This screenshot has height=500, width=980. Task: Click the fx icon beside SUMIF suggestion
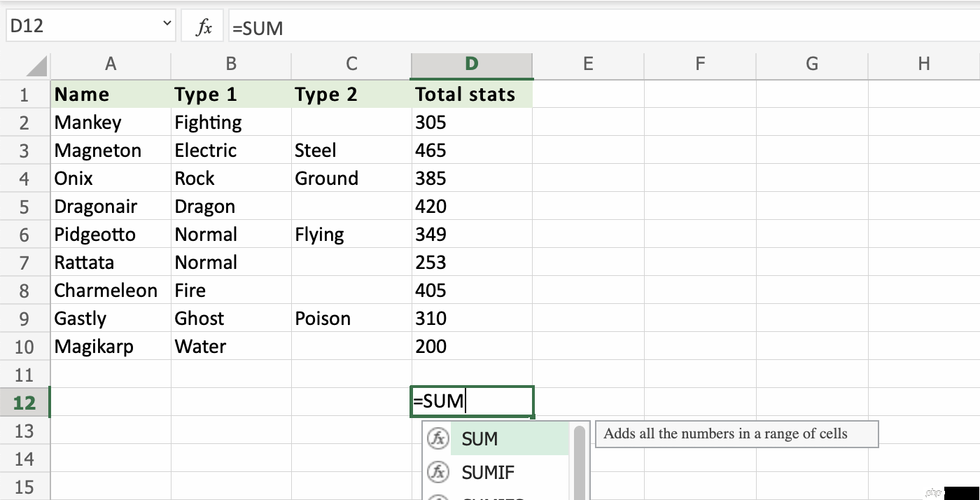coord(437,473)
